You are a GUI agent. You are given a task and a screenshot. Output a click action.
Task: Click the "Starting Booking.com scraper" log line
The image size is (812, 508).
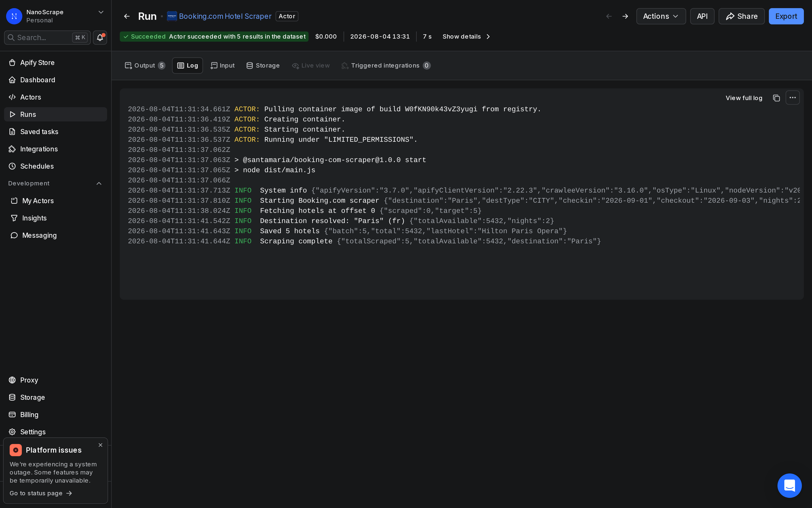pos(464,201)
